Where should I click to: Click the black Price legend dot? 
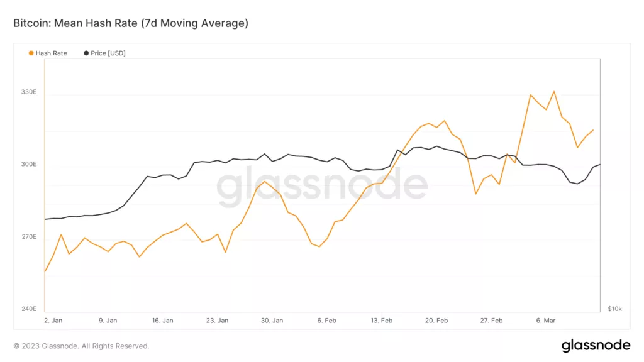click(86, 53)
